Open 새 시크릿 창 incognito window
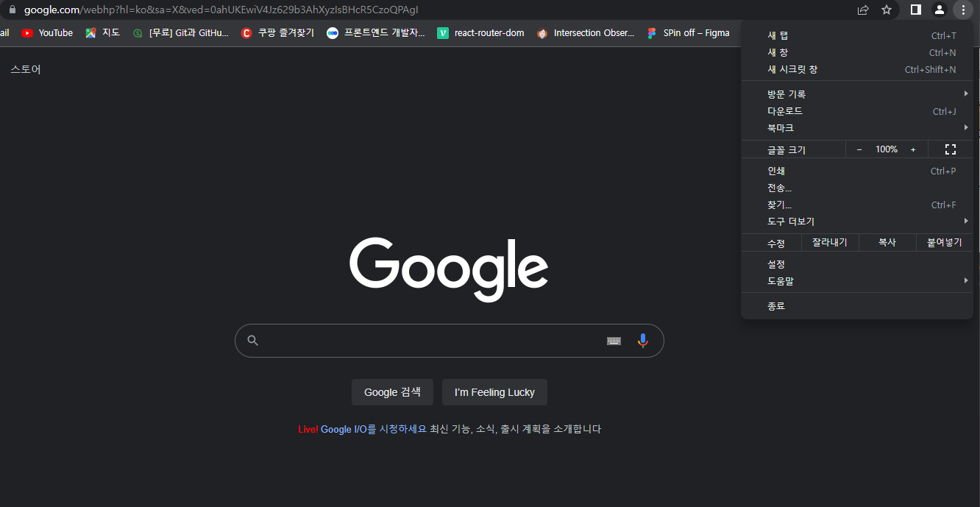980x507 pixels. point(857,69)
